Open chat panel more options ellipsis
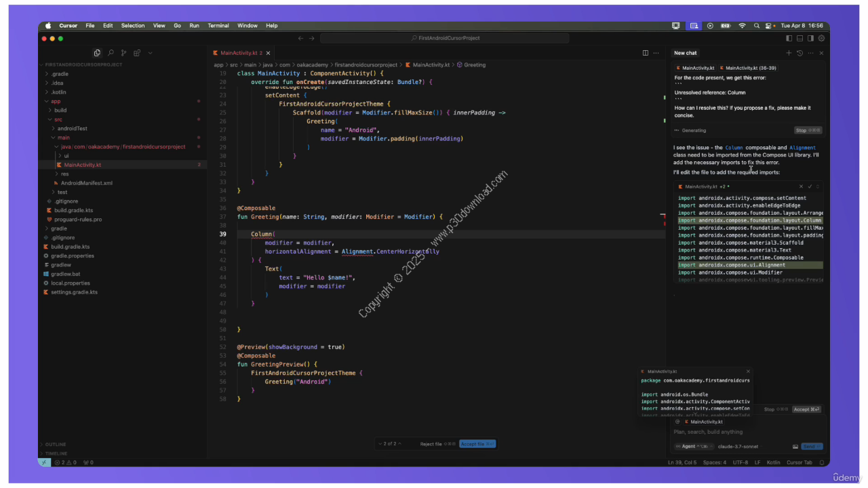This screenshot has height=488, width=868. pyautogui.click(x=810, y=53)
